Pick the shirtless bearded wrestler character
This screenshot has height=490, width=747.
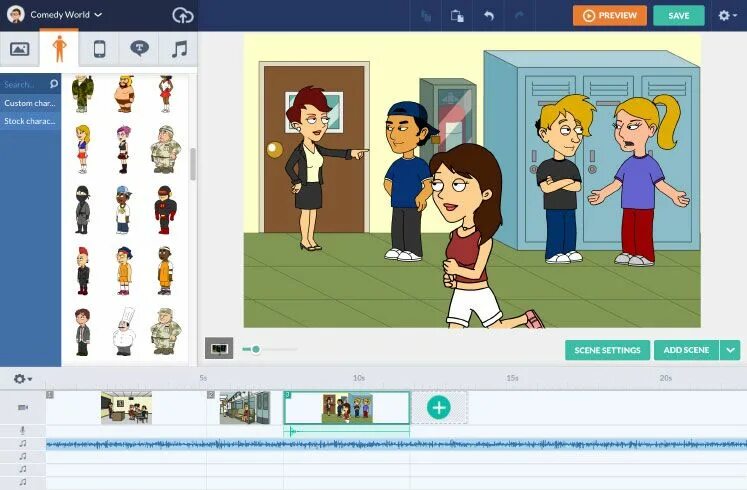(124, 93)
